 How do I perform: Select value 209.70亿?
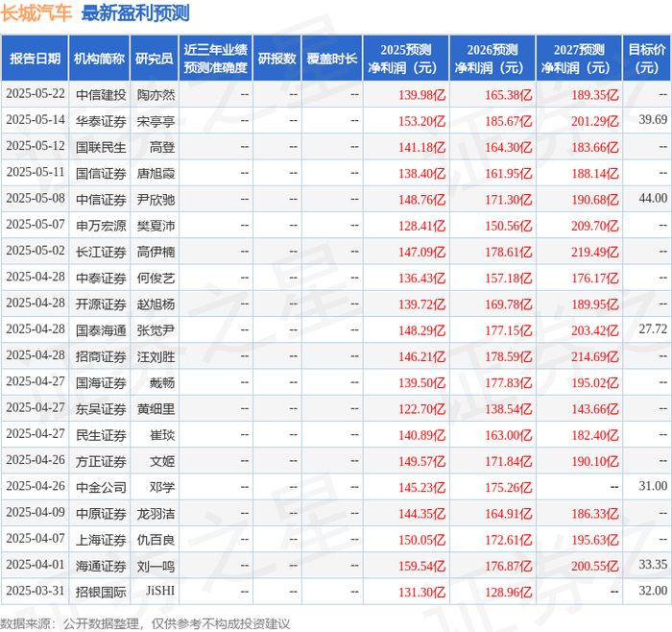(x=595, y=226)
